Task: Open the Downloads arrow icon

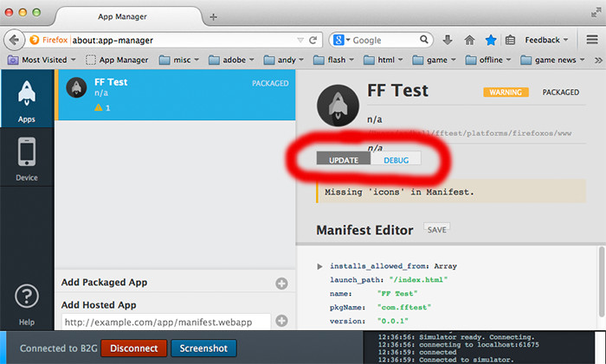Action: (448, 40)
